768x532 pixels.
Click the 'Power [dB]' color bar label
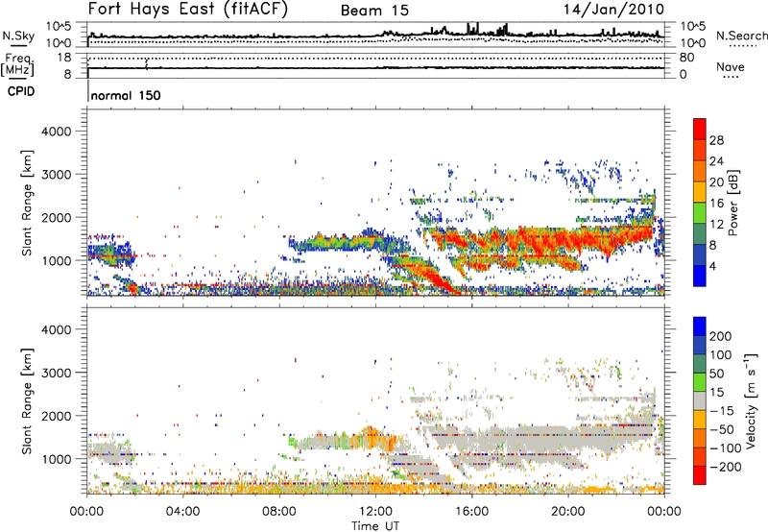[733, 203]
